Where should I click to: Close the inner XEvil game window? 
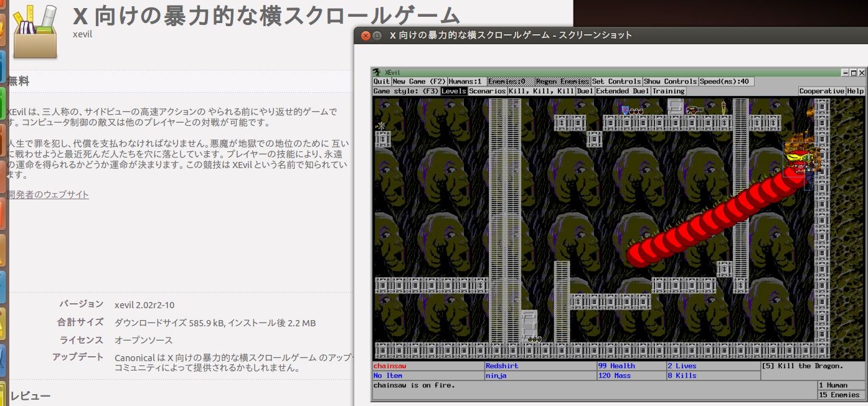tap(861, 72)
